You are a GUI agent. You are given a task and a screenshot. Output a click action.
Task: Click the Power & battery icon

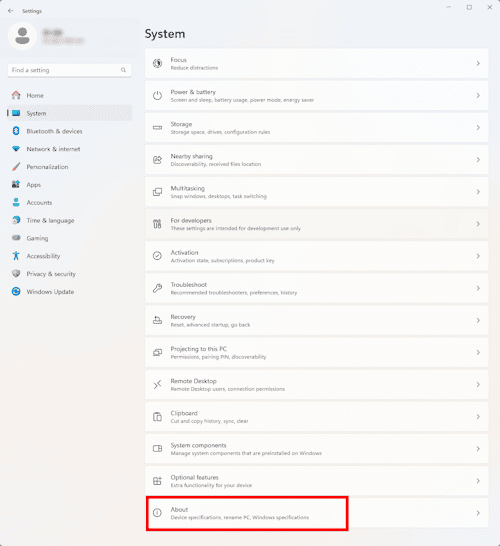tap(157, 95)
